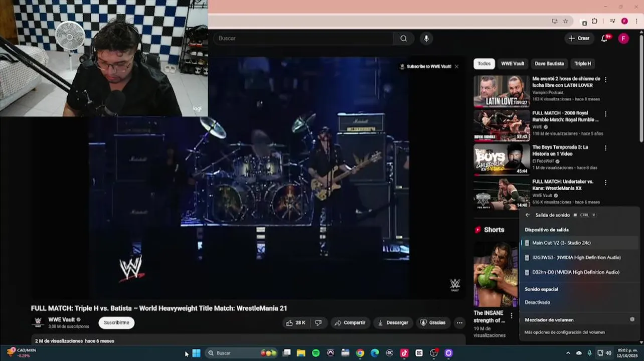Screen dimensions: 644x361
Task: Bookmark this page with the star icon
Action: [x=565, y=21]
